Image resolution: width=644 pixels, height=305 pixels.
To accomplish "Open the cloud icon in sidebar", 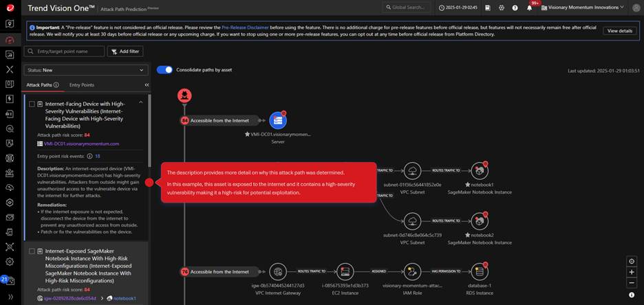I will [x=10, y=188].
